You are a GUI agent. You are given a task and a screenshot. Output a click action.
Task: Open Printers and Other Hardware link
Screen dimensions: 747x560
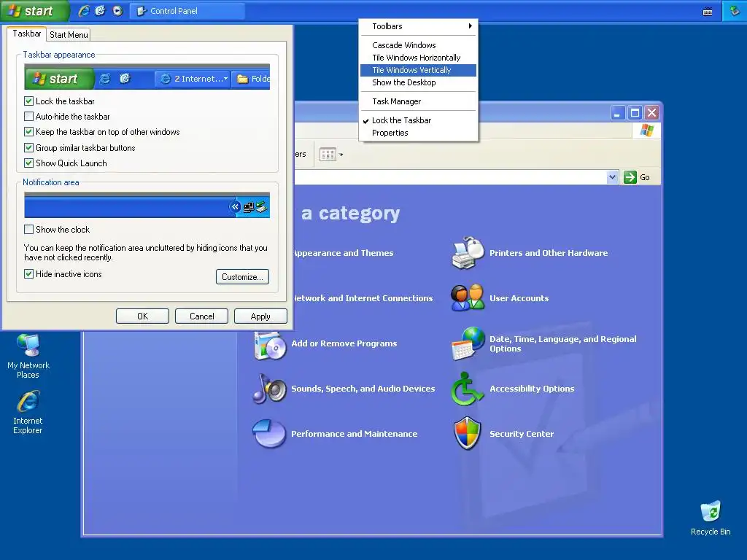coord(549,253)
